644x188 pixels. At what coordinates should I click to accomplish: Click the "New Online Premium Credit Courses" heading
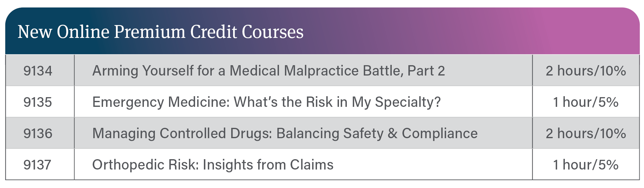[x=161, y=32]
